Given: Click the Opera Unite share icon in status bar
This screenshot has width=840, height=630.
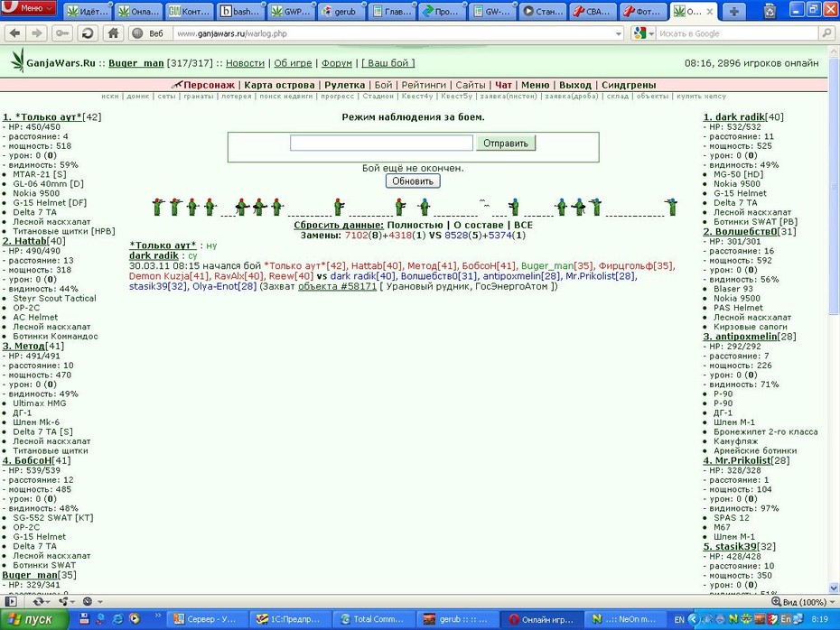Looking at the screenshot, I should tap(63, 602).
